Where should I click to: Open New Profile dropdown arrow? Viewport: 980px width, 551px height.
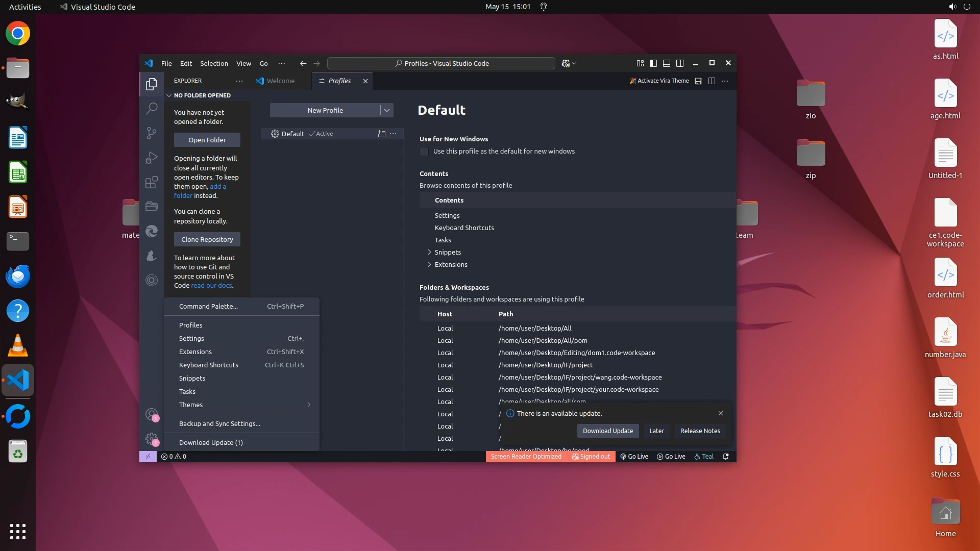click(x=387, y=110)
